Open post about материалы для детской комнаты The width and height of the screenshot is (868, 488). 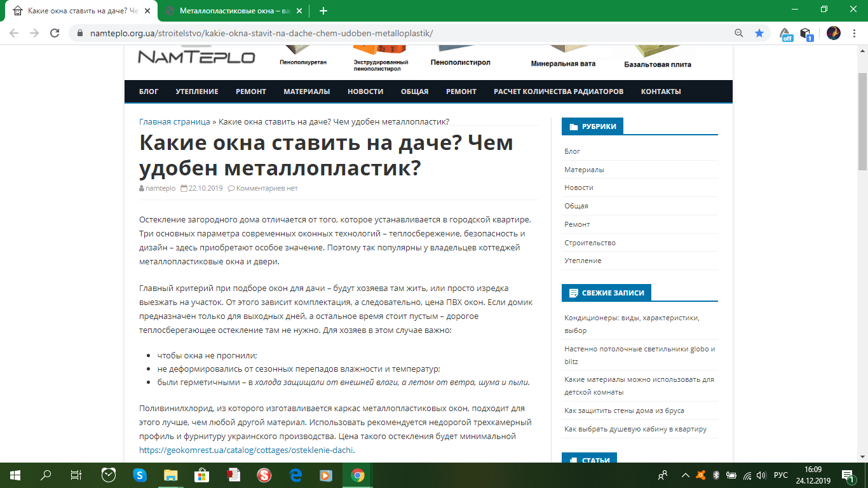tap(639, 386)
